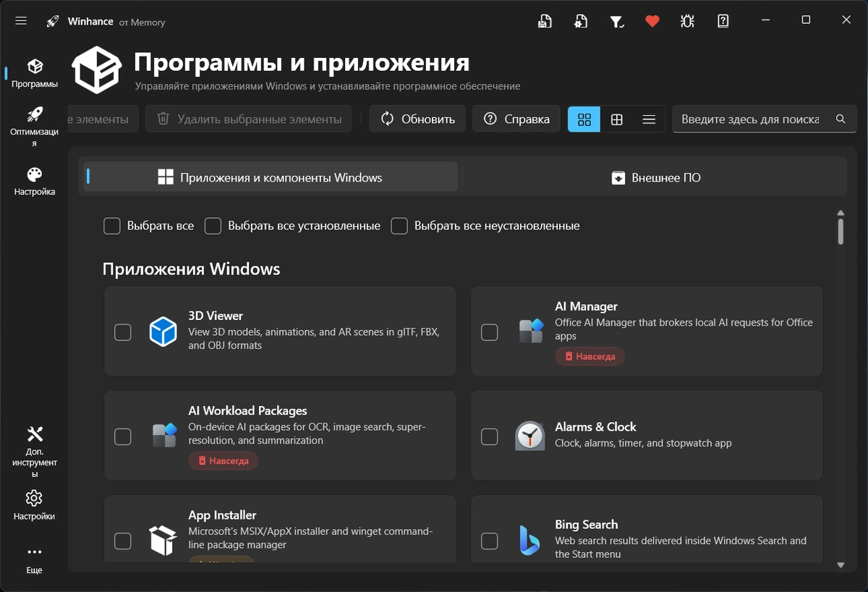
Task: Switch to grid table view
Action: coord(617,119)
